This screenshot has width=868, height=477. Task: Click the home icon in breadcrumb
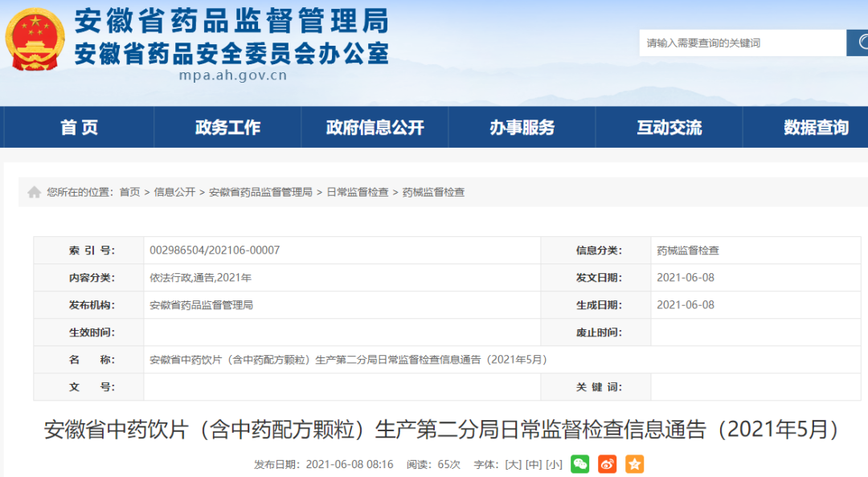click(x=34, y=193)
